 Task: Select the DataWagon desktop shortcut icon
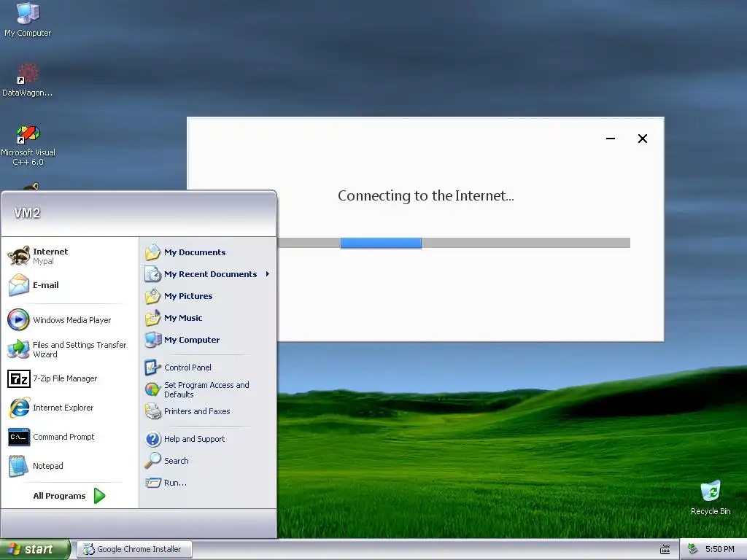coord(28,74)
